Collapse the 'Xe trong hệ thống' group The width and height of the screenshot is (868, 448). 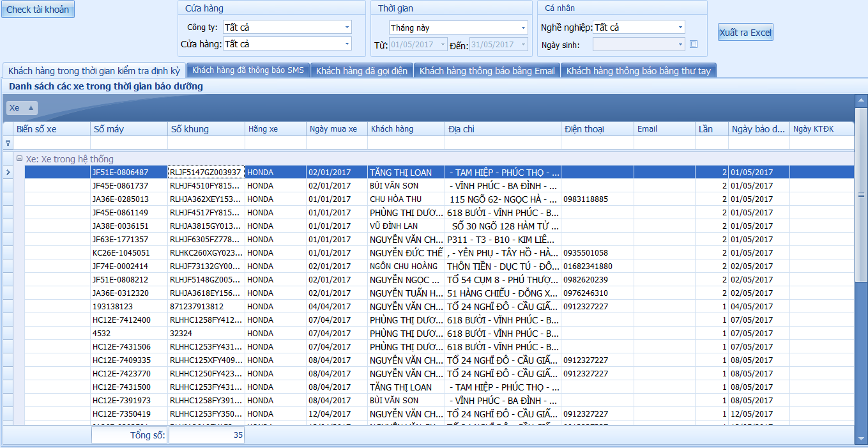click(20, 158)
